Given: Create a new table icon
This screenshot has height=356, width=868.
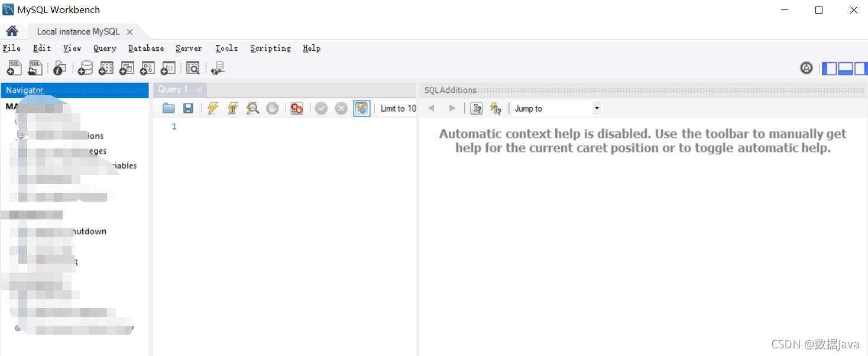Looking at the screenshot, I should [x=106, y=68].
